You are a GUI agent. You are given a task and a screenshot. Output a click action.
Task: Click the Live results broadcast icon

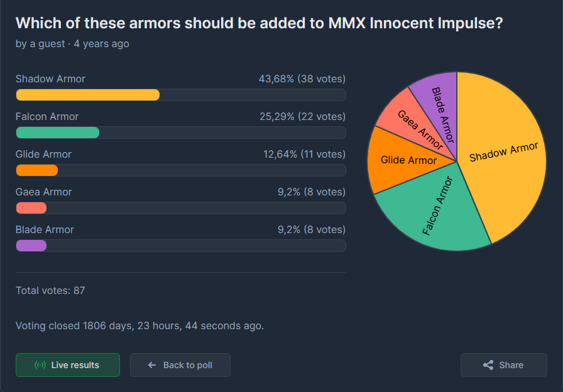40,365
